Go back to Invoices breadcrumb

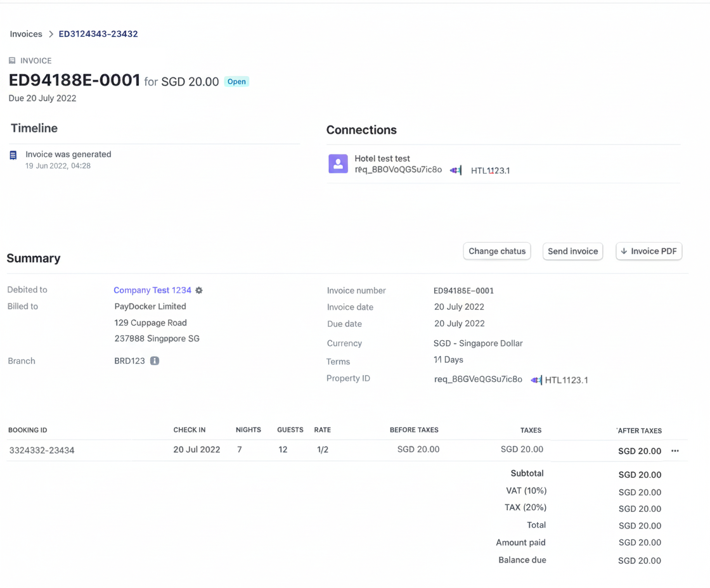click(26, 34)
